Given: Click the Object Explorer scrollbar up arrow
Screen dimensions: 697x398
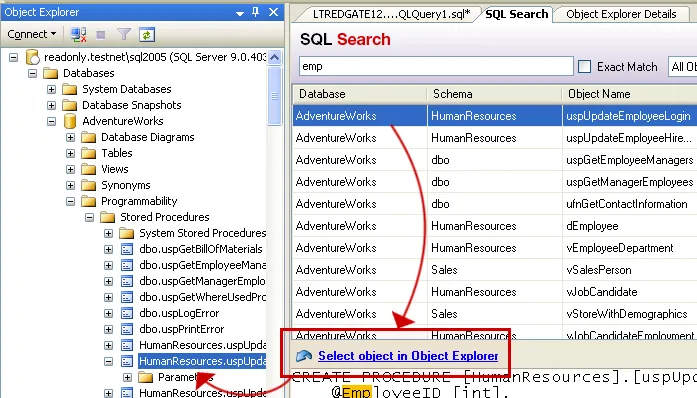Looking at the screenshot, I should [x=275, y=57].
